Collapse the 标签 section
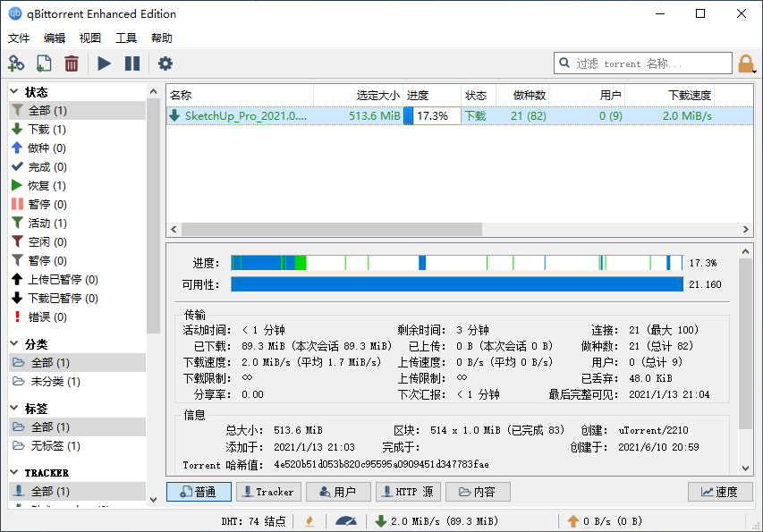Image resolution: width=763 pixels, height=532 pixels. (14, 408)
